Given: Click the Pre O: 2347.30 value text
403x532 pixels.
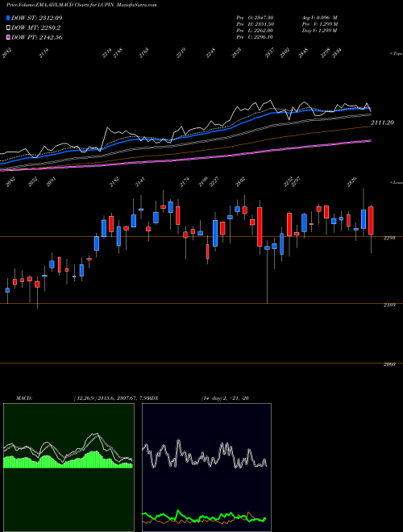Looking at the screenshot, I should [255, 18].
